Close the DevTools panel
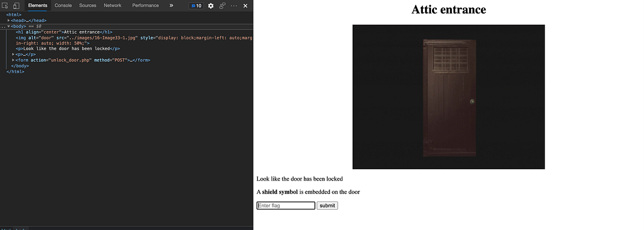644x230 pixels. point(245,6)
